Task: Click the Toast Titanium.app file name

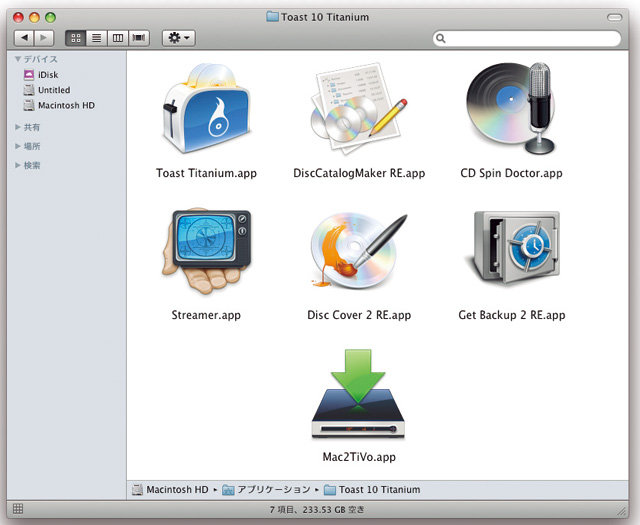Action: click(x=206, y=173)
